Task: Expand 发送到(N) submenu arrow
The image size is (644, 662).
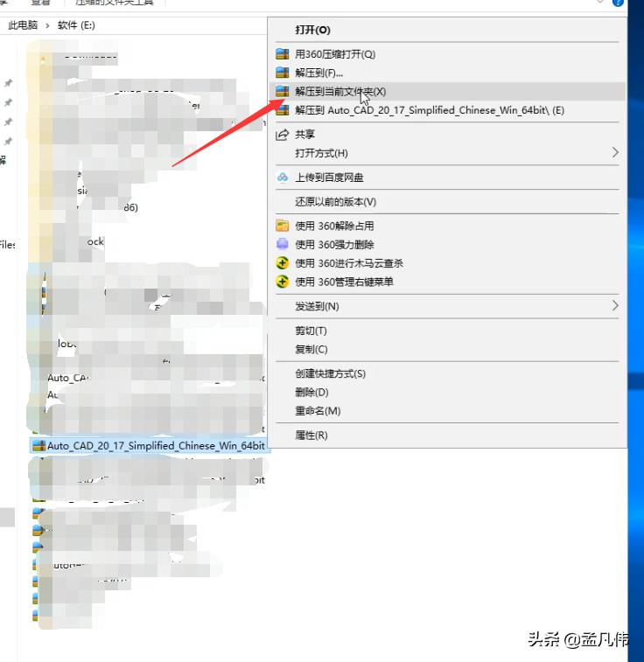Action: [x=615, y=306]
